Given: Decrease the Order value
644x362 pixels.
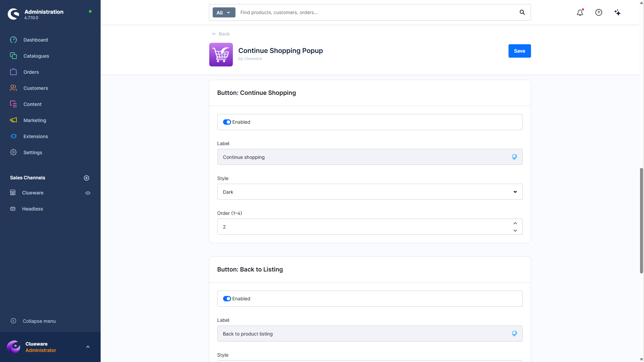Looking at the screenshot, I should pos(515,231).
